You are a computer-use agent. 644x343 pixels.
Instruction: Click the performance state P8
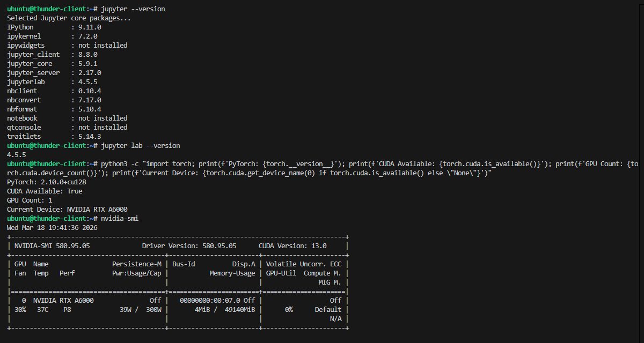(67, 310)
